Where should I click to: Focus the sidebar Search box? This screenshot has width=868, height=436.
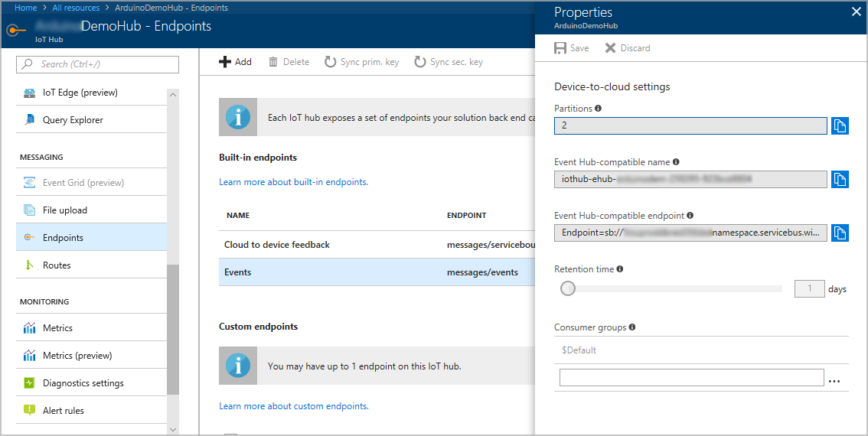click(98, 64)
